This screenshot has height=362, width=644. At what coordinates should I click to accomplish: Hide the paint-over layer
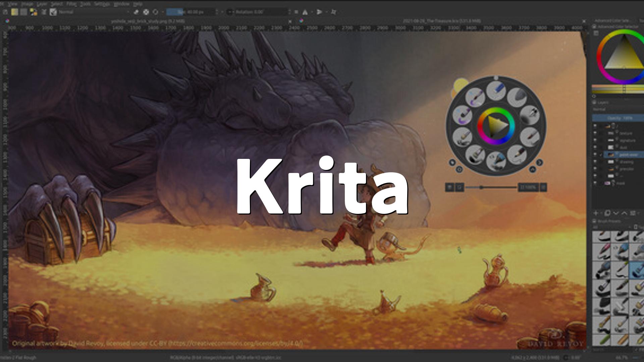click(595, 155)
